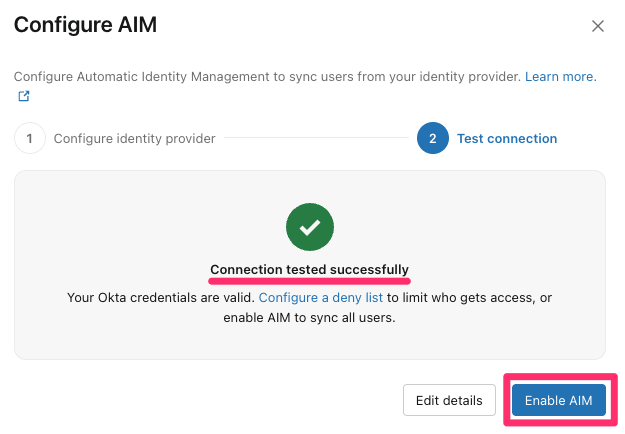Click the 'enable AIM to sync all users.' text
625x434 pixels.
click(309, 318)
